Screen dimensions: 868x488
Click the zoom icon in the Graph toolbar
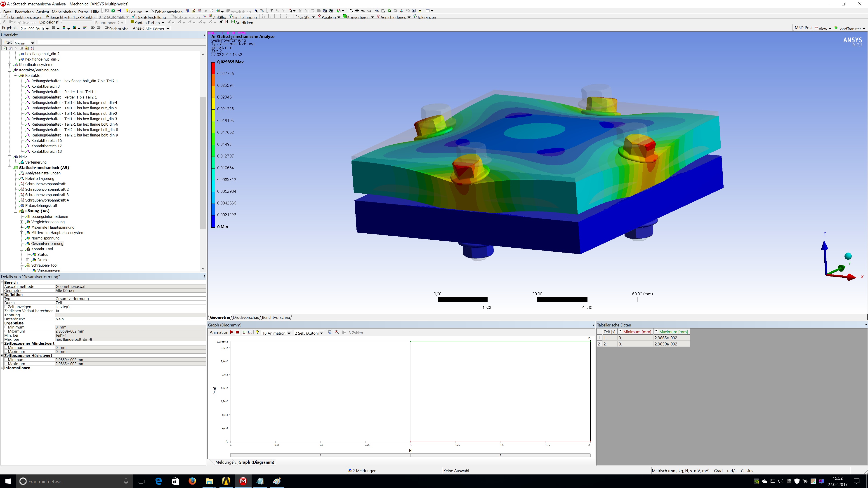(337, 332)
